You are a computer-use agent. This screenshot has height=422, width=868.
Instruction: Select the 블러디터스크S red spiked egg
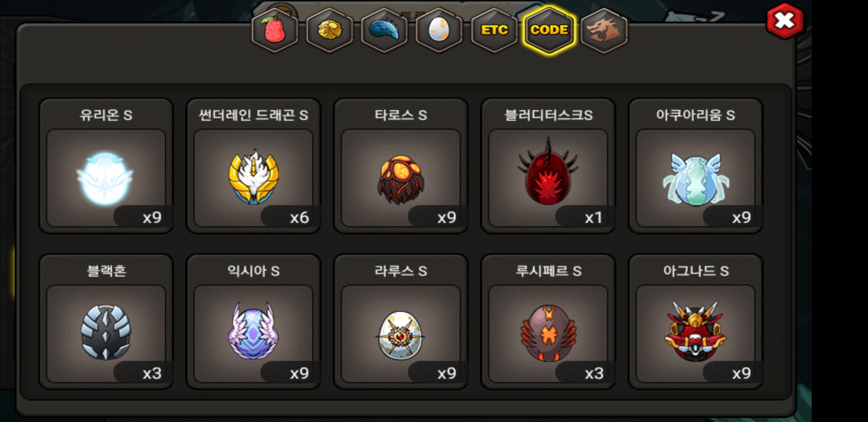pyautogui.click(x=548, y=178)
